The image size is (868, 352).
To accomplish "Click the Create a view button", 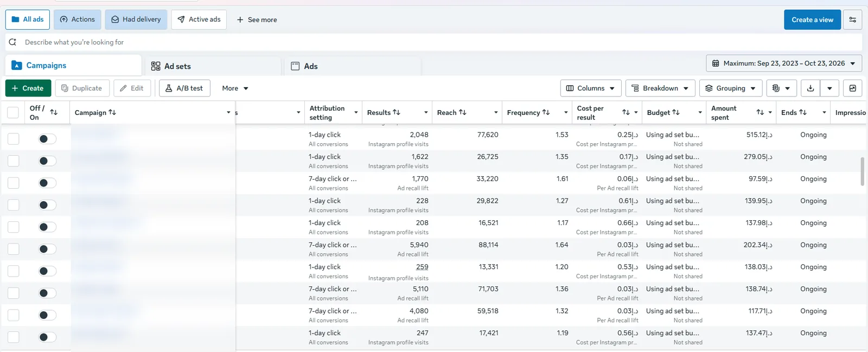I will tap(812, 20).
